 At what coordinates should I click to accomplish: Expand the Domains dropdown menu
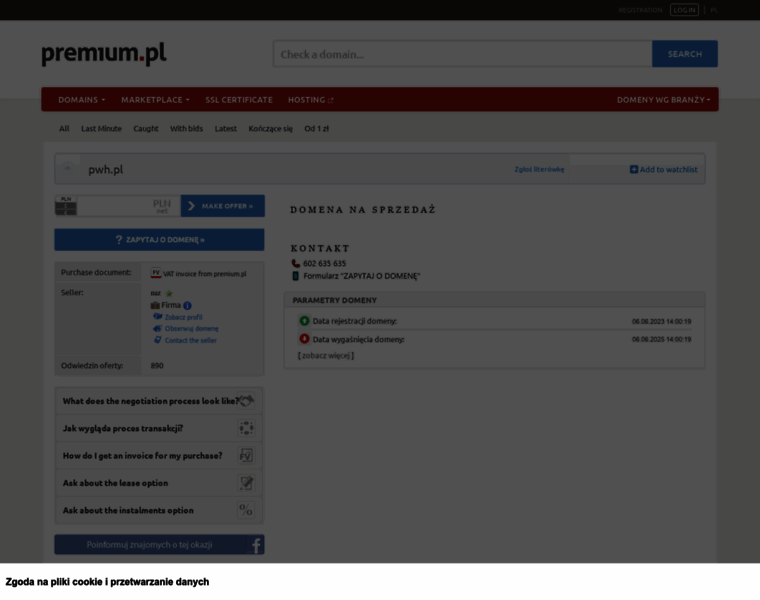tap(81, 100)
